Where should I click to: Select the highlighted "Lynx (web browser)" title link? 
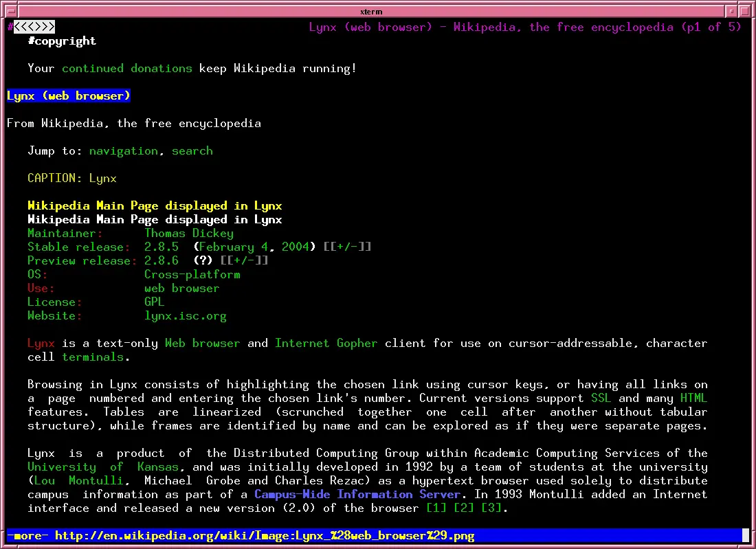click(x=68, y=96)
